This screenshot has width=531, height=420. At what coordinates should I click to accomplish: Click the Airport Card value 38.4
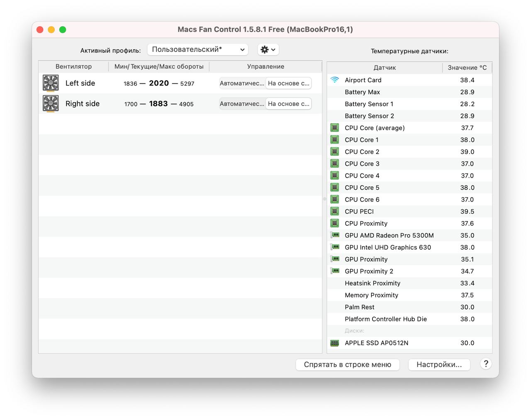(x=467, y=80)
